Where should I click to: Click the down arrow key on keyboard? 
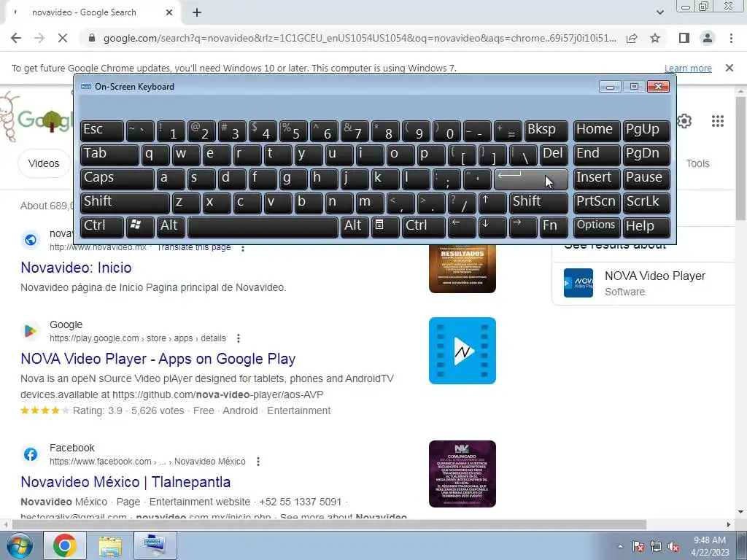[x=492, y=227]
